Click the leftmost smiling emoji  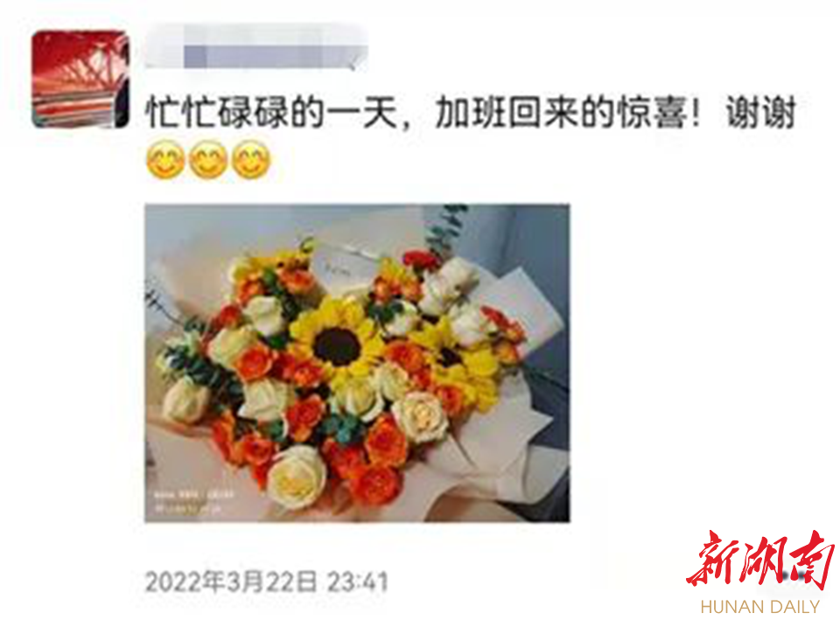point(165,159)
